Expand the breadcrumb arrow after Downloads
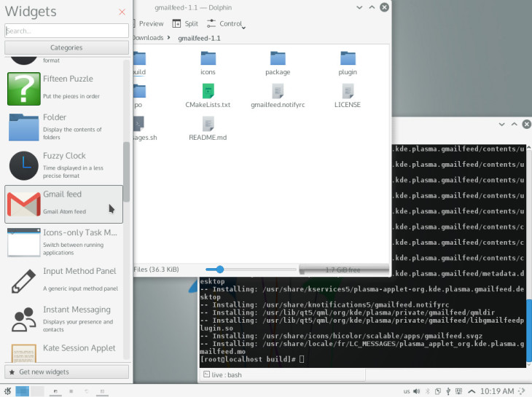The height and width of the screenshot is (397, 532). [168, 38]
